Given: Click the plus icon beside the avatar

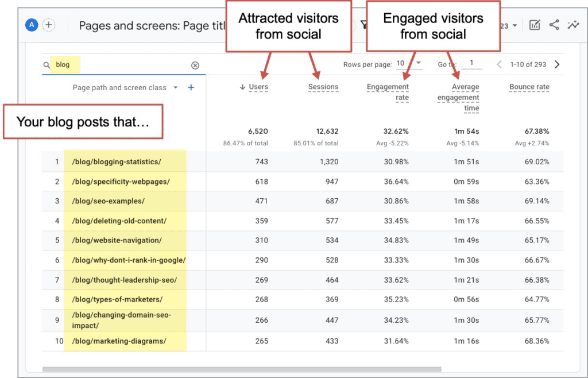Looking at the screenshot, I should point(49,25).
